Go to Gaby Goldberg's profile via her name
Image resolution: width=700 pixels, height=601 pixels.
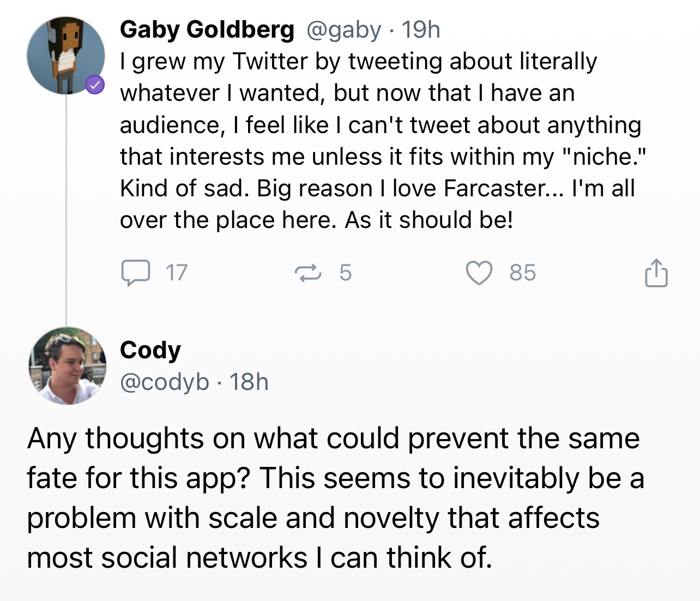coord(207,29)
